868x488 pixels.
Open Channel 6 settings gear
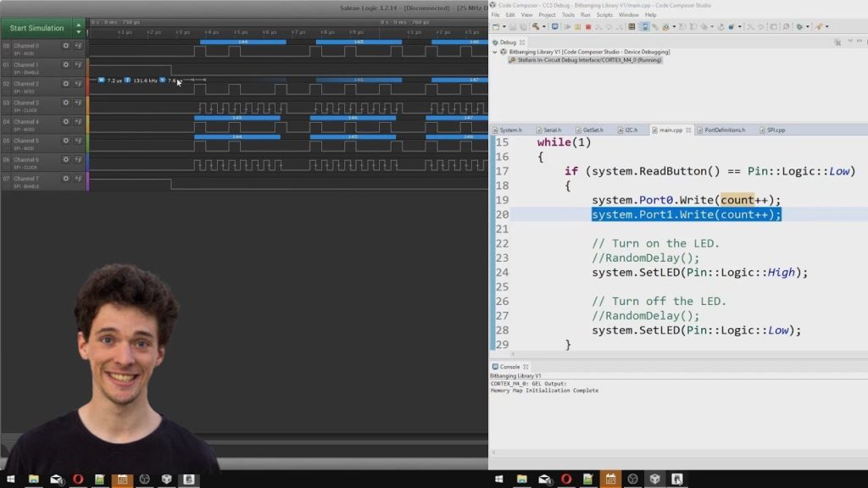pyautogui.click(x=66, y=159)
